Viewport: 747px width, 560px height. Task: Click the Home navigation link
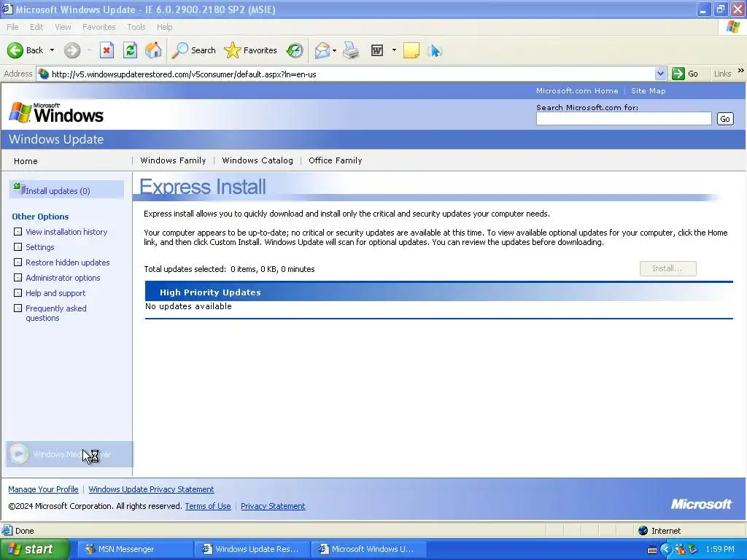click(26, 161)
